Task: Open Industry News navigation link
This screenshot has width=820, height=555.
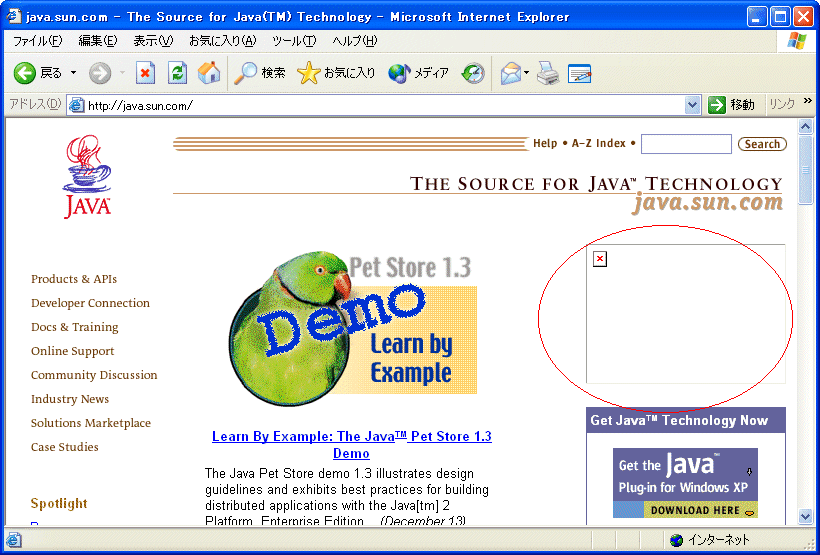Action: pyautogui.click(x=70, y=399)
